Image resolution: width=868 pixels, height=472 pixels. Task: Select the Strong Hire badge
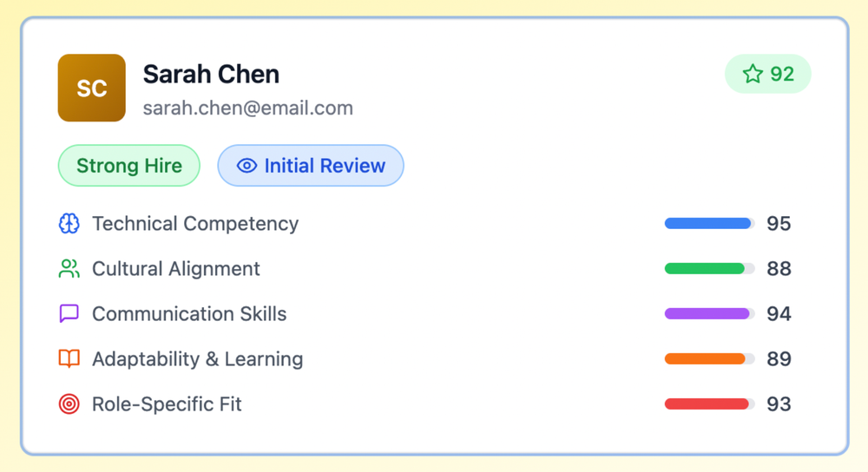coord(129,166)
